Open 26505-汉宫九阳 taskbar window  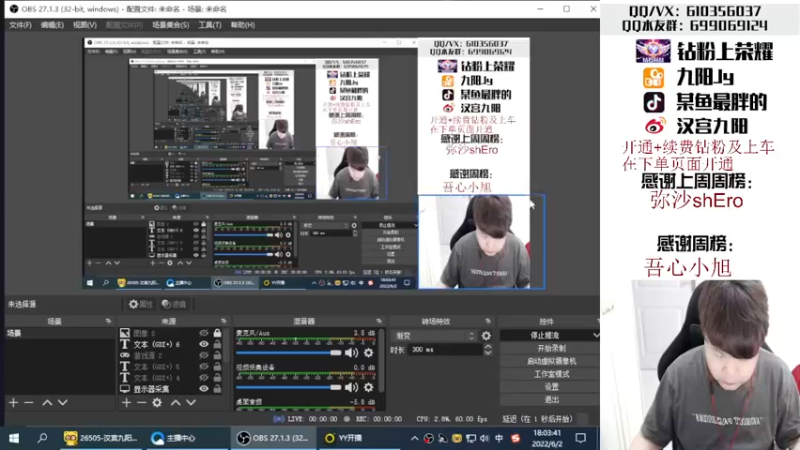pos(101,438)
